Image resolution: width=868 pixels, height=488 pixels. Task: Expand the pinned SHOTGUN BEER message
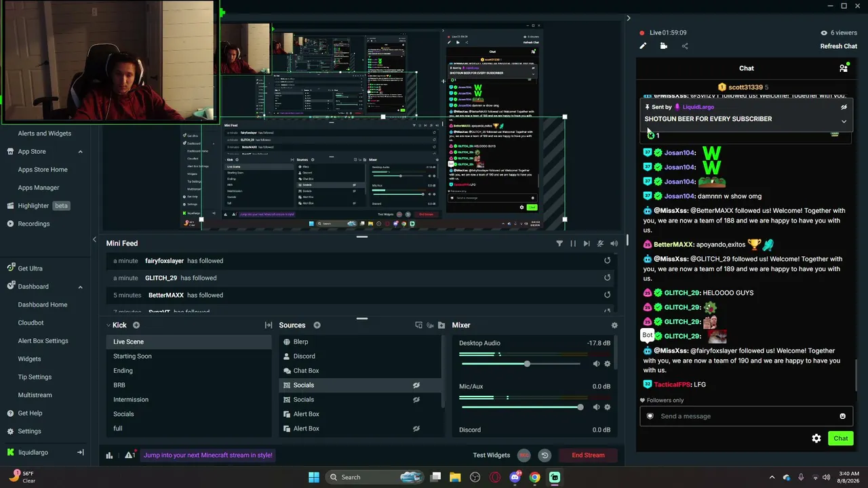coord(844,121)
